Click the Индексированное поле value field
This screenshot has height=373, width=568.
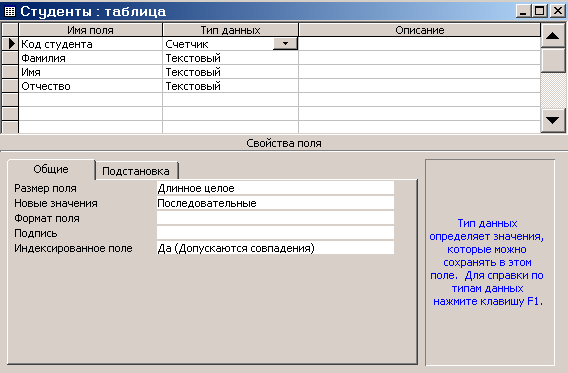click(x=275, y=248)
